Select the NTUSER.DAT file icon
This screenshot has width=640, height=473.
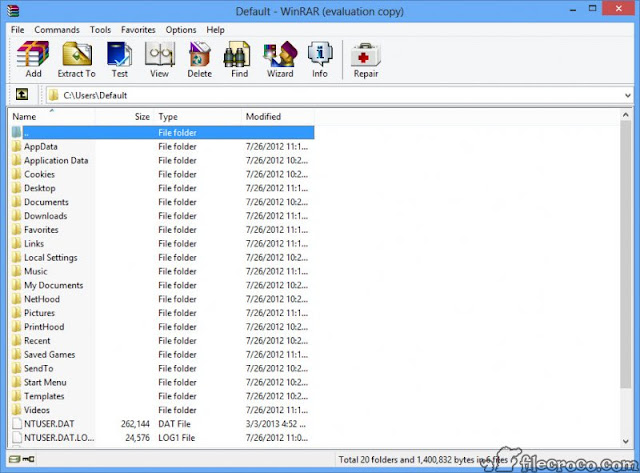16,424
